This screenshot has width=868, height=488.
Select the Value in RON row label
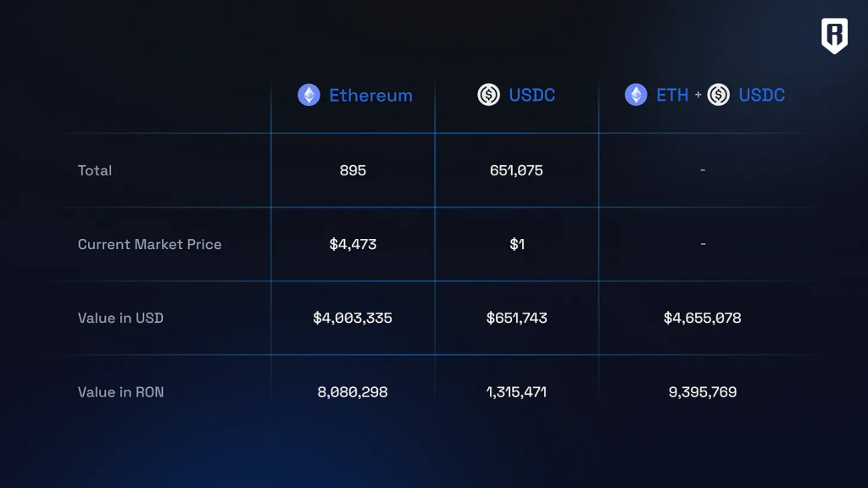(121, 391)
